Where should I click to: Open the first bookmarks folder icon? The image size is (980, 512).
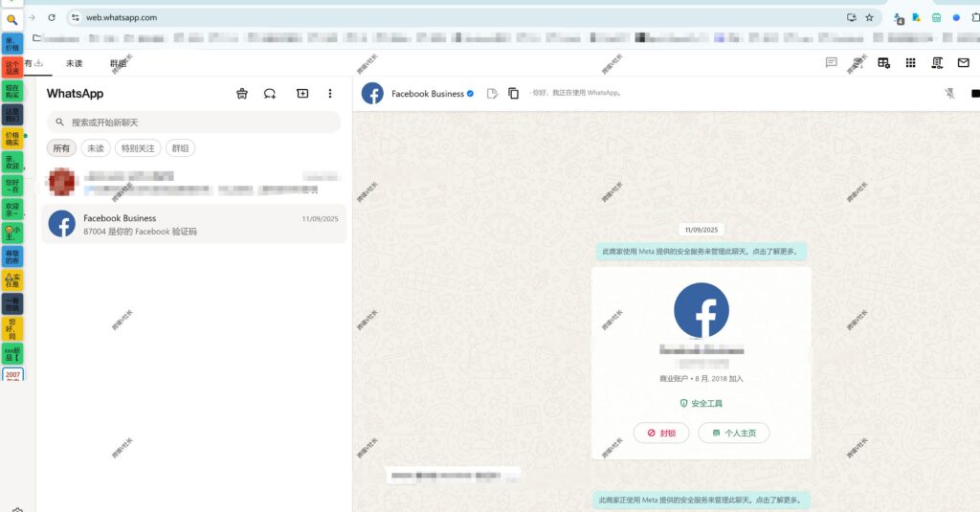tap(37, 38)
